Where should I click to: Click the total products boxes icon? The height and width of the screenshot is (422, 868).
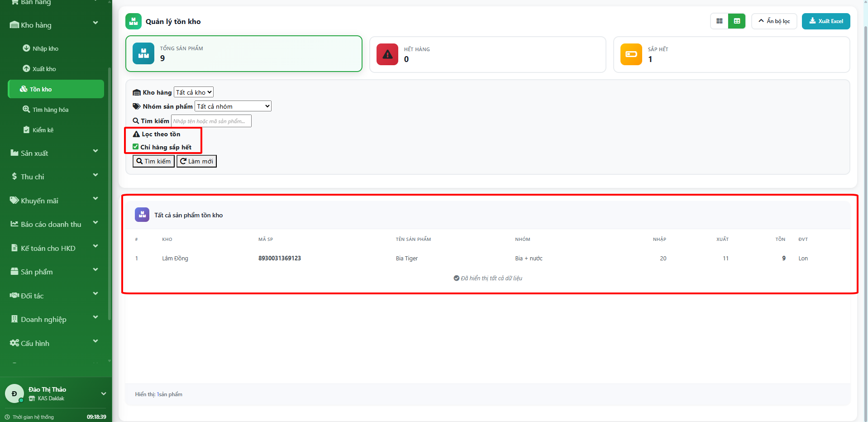[x=143, y=53]
